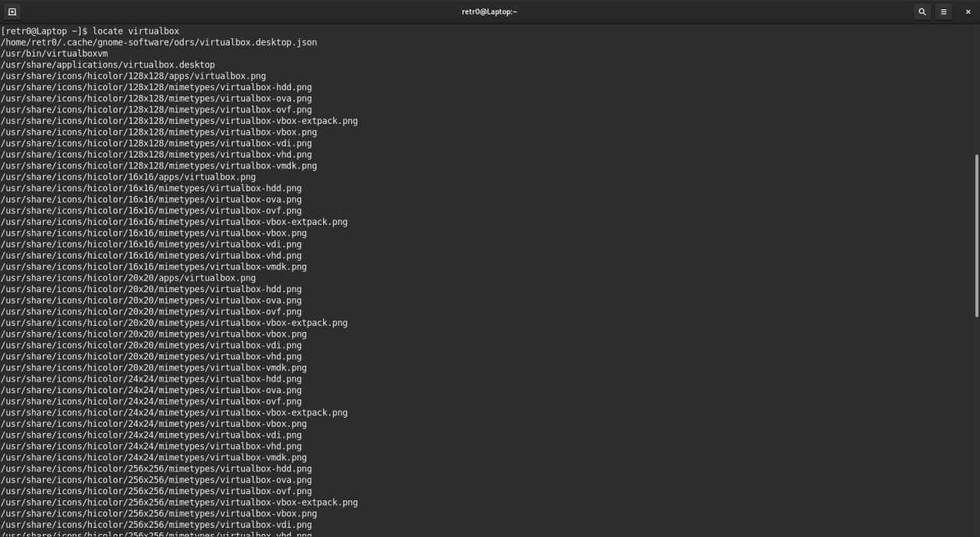Click the 'locate virtualbox' command line
Viewport: 980px width, 537px height.
click(x=90, y=31)
